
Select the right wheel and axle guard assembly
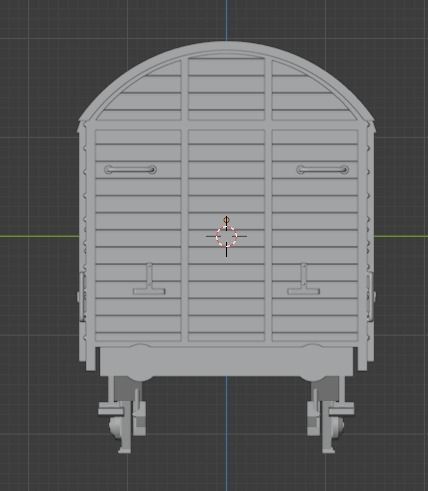pos(330,414)
